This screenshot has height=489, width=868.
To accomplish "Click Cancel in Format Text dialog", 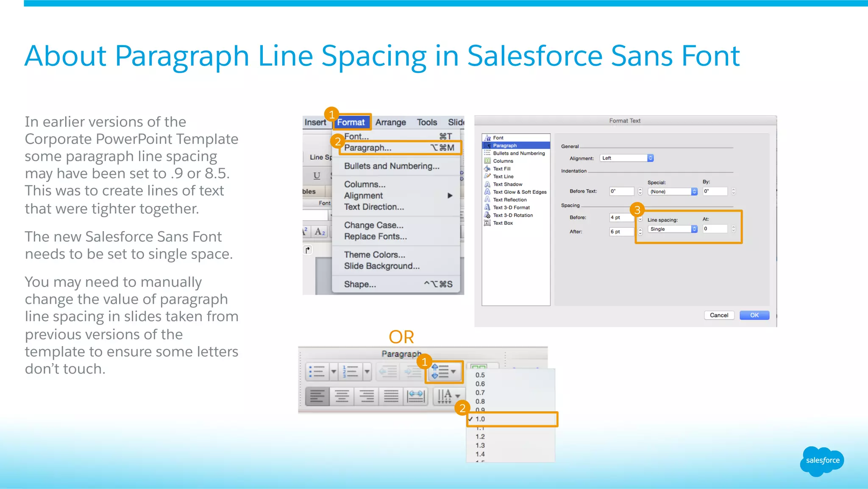I will 719,315.
